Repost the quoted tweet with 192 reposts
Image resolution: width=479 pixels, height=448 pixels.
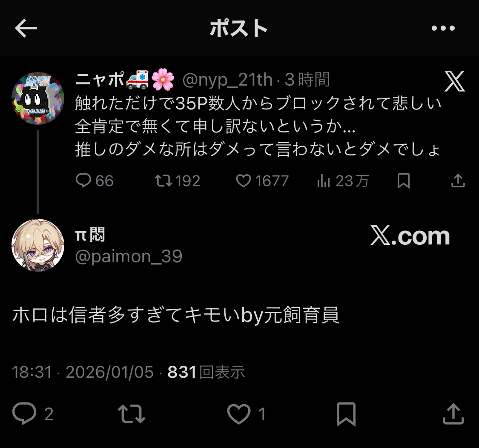(178, 180)
